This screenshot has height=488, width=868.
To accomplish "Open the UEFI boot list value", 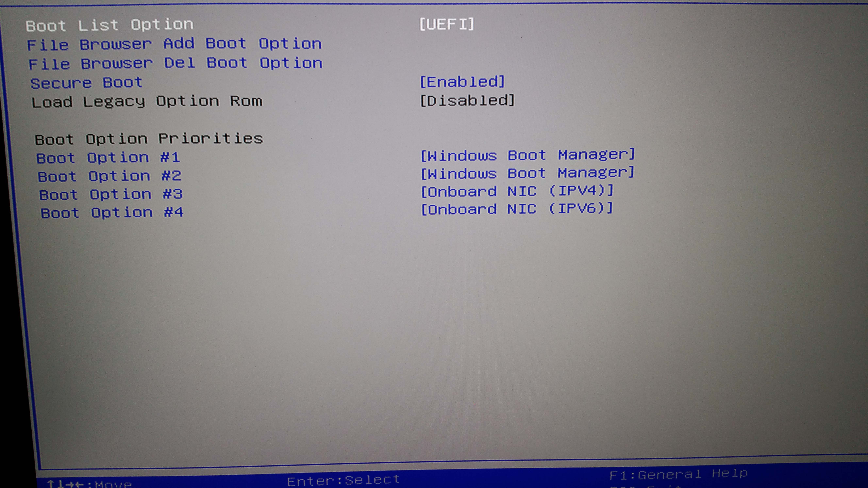I will pyautogui.click(x=446, y=24).
